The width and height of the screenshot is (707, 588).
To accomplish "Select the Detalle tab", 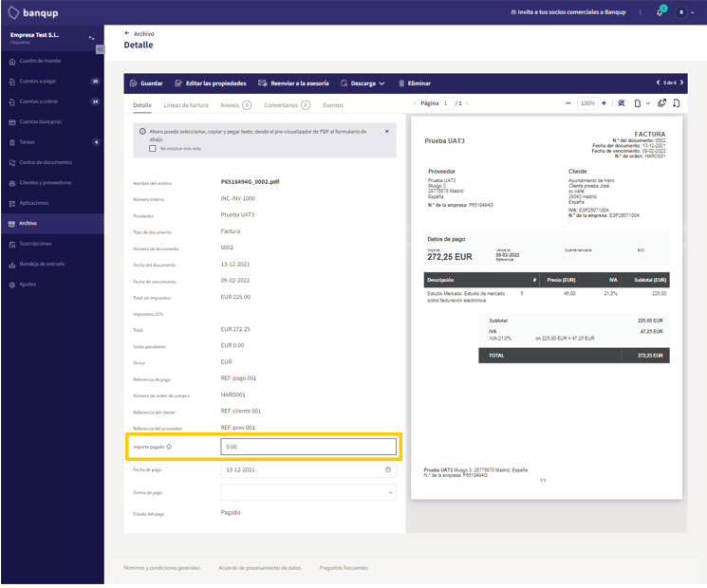I will (142, 105).
